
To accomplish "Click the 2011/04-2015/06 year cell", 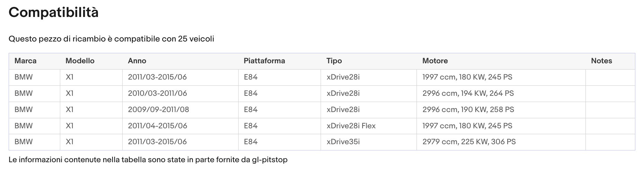I will point(158,126).
